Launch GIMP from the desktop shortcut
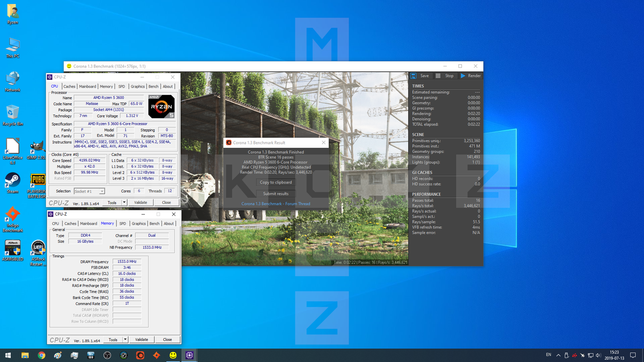644x362 pixels. click(x=38, y=150)
